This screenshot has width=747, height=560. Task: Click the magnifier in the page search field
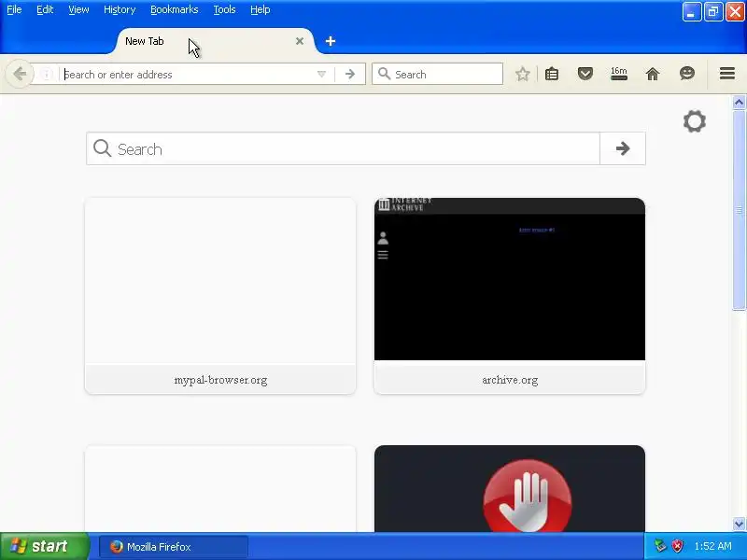point(102,148)
